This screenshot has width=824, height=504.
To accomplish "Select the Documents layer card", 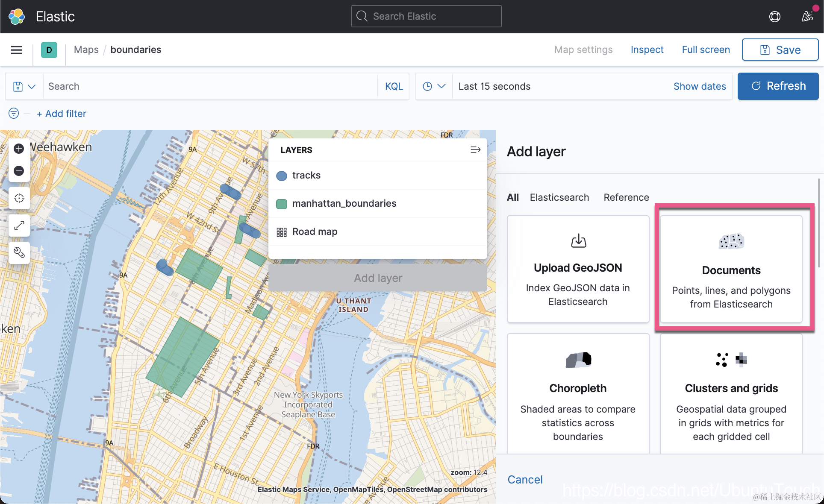I will click(731, 269).
